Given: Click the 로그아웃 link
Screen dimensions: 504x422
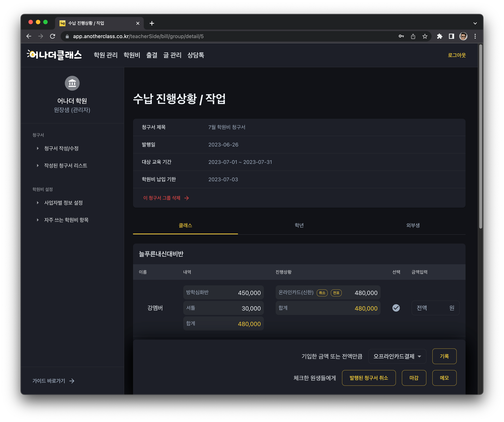Looking at the screenshot, I should click(x=457, y=55).
